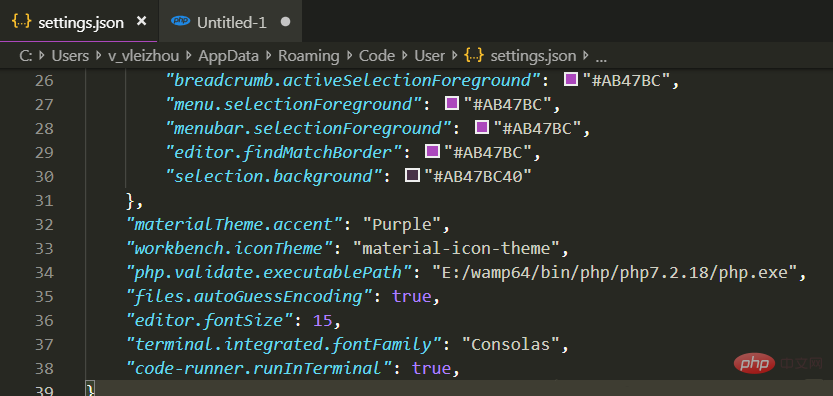
Task: Open the AppData breadcrumb folder
Action: click(228, 55)
